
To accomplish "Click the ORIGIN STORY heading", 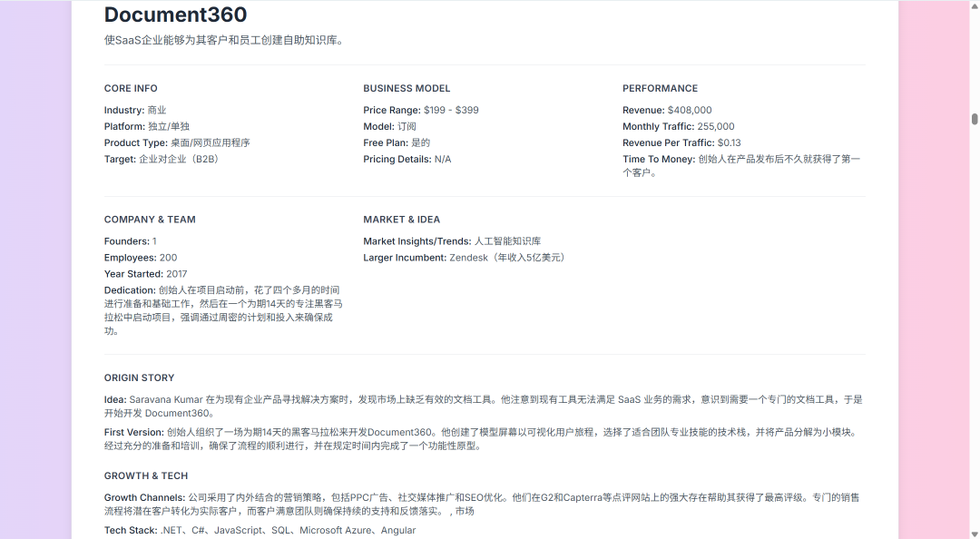I will point(140,377).
